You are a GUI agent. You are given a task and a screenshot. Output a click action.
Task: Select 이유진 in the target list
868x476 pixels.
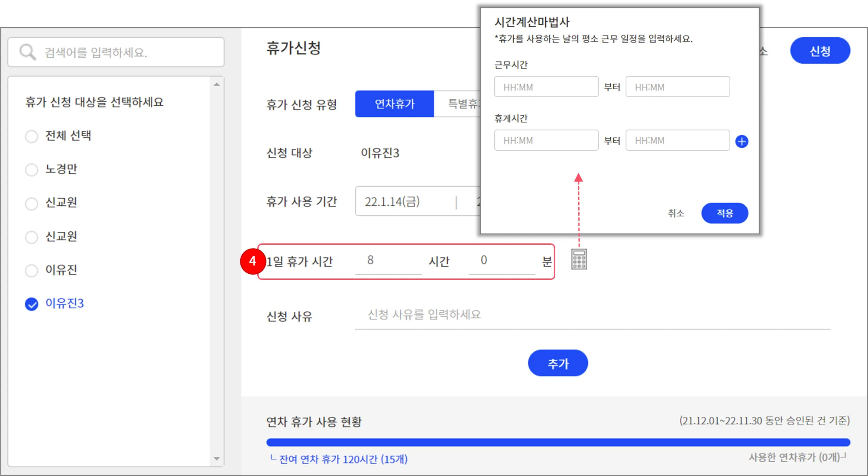32,270
